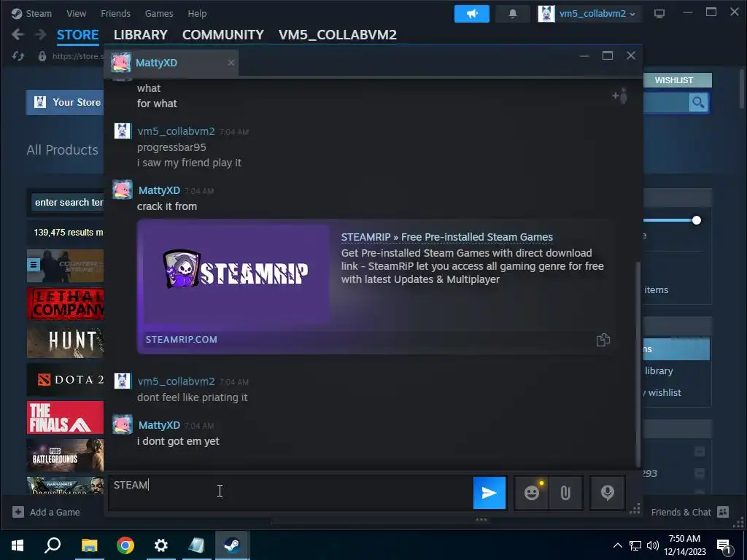This screenshot has width=747, height=560.
Task: Click the chat message input field
Action: (x=290, y=493)
